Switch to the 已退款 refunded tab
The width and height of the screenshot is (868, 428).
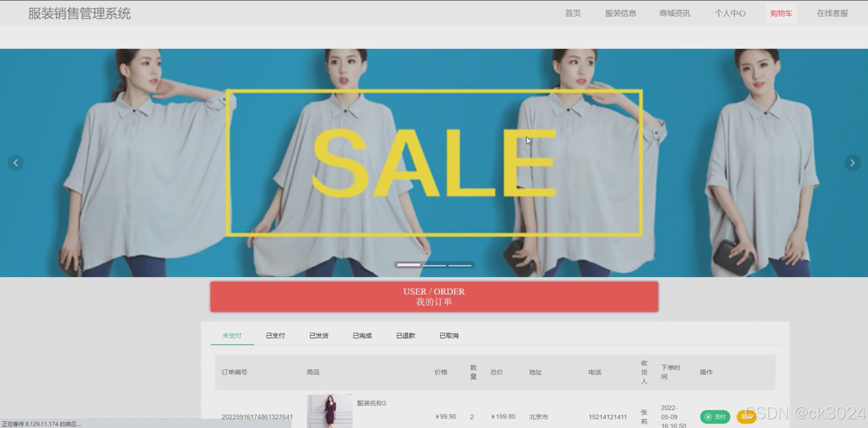point(405,336)
